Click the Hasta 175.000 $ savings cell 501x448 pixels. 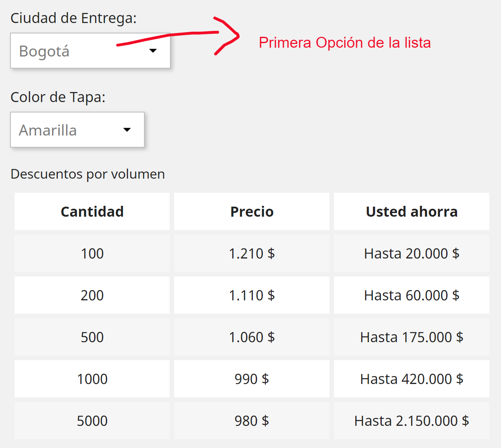click(x=411, y=337)
